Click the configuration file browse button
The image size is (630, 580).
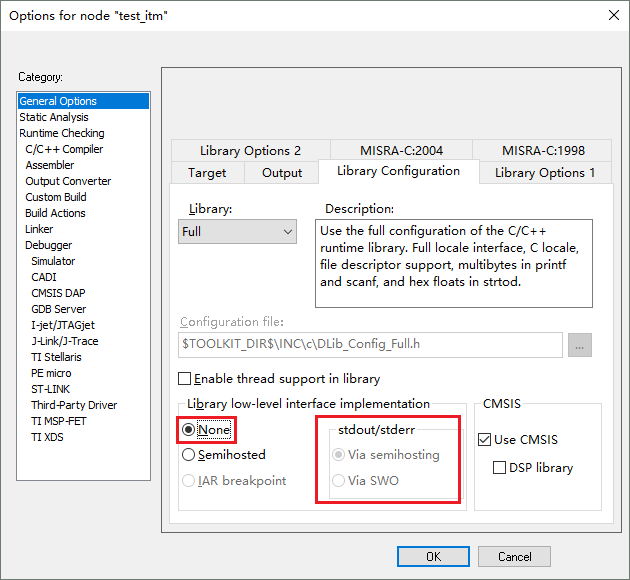click(579, 345)
